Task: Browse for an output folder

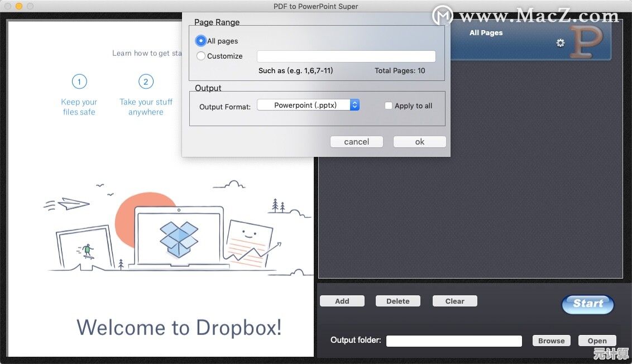Action: 551,341
